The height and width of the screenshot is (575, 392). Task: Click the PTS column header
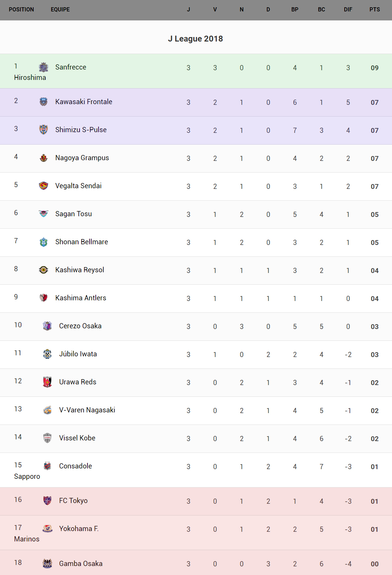(374, 10)
